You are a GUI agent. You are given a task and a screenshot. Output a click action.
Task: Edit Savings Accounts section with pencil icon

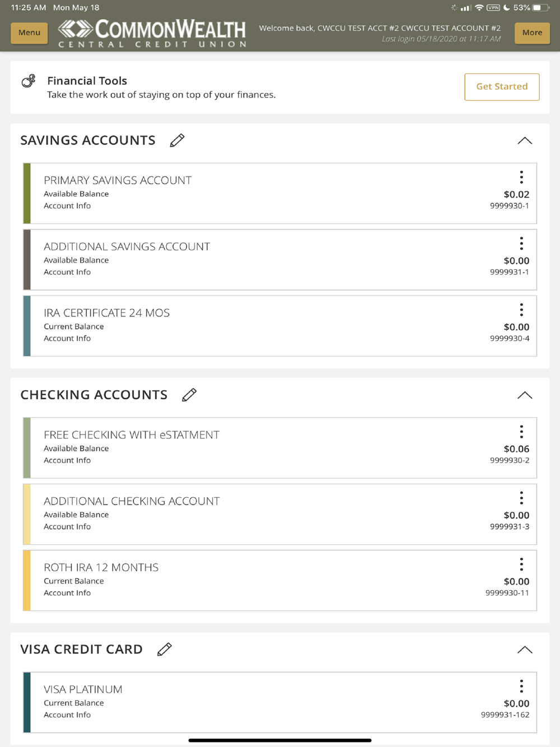pos(177,141)
